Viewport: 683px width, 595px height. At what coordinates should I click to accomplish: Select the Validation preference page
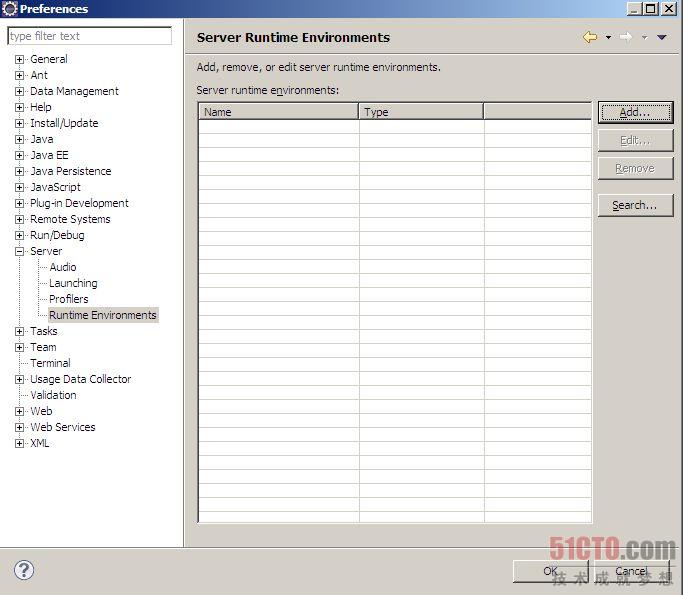coord(53,395)
